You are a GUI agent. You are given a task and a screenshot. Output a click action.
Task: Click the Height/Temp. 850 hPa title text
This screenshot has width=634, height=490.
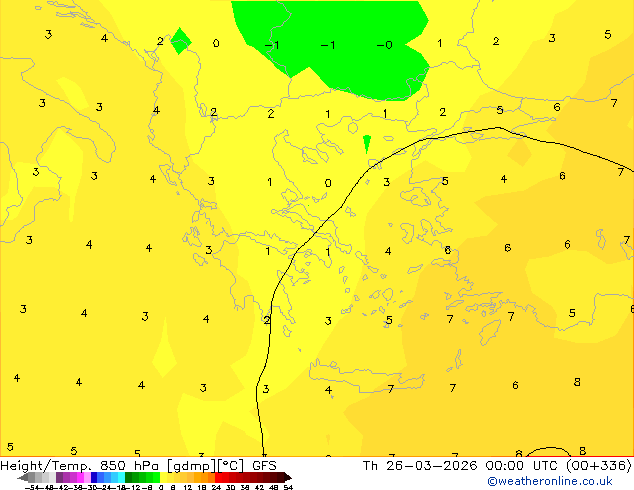[x=79, y=466]
